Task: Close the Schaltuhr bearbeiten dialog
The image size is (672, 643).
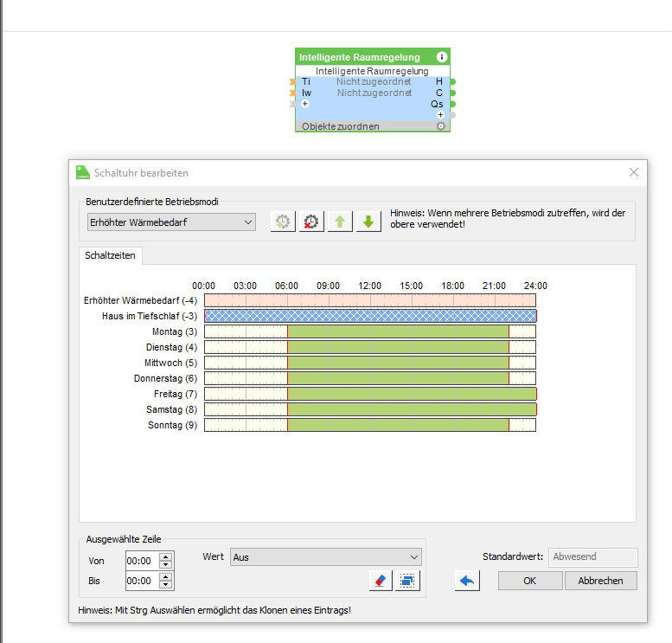Action: 634,172
